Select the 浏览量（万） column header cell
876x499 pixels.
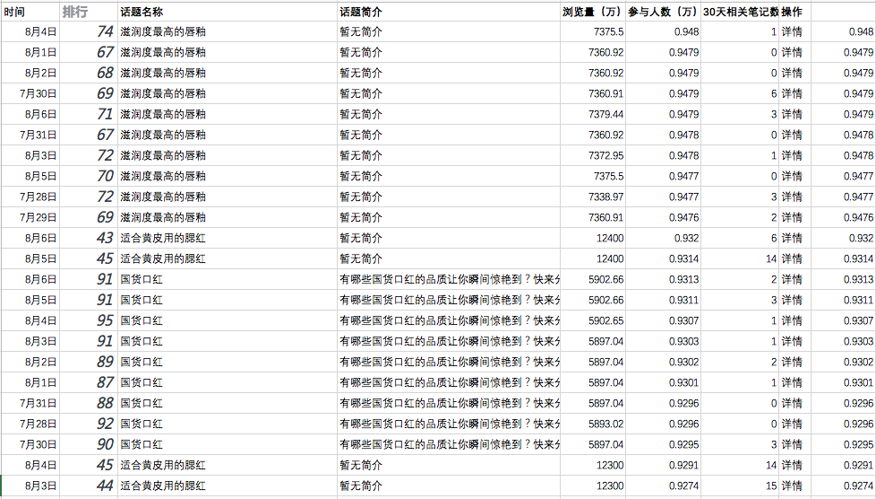[593, 12]
